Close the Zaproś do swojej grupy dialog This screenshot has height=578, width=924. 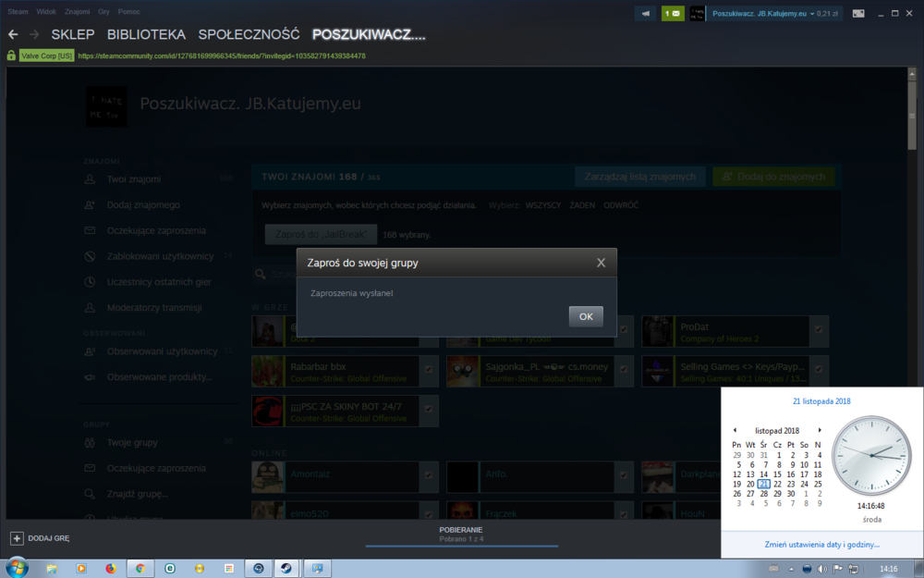pyautogui.click(x=601, y=263)
